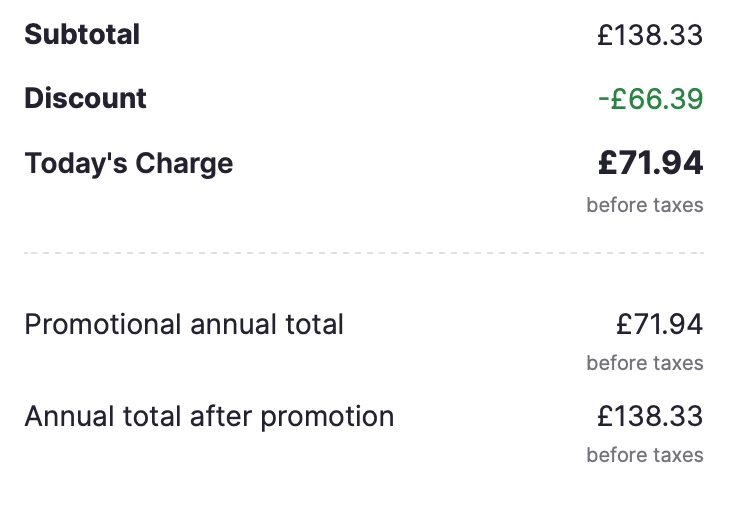The width and height of the screenshot is (734, 520).
Task: Click "before taxes" under Promotional annual total amount
Action: [645, 363]
